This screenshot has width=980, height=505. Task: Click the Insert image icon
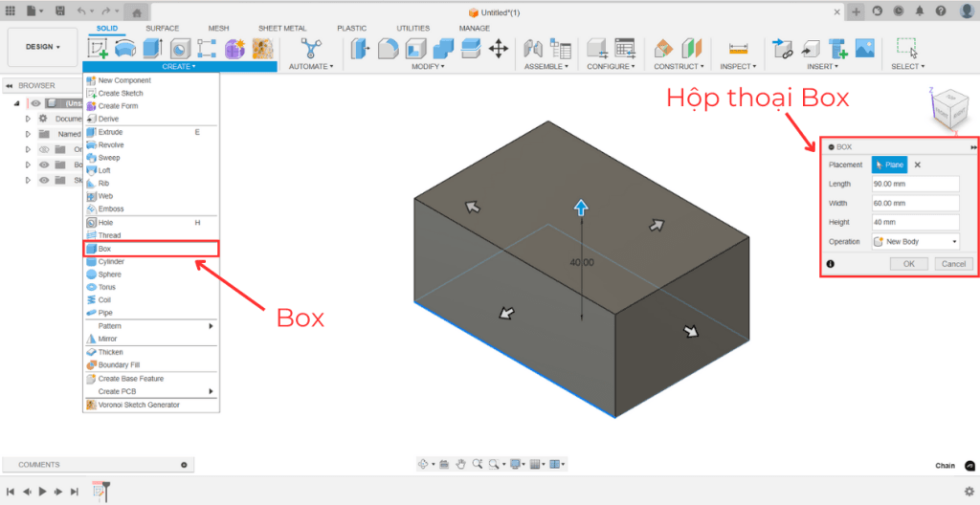(x=864, y=48)
